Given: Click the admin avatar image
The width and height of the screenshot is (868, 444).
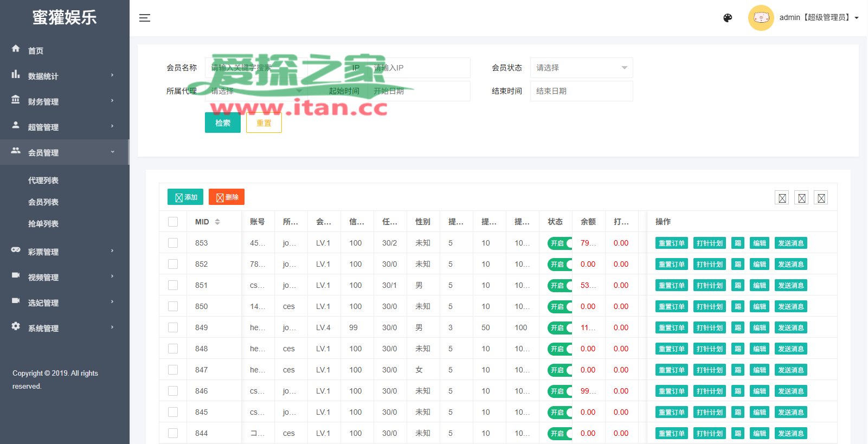Looking at the screenshot, I should [761, 18].
